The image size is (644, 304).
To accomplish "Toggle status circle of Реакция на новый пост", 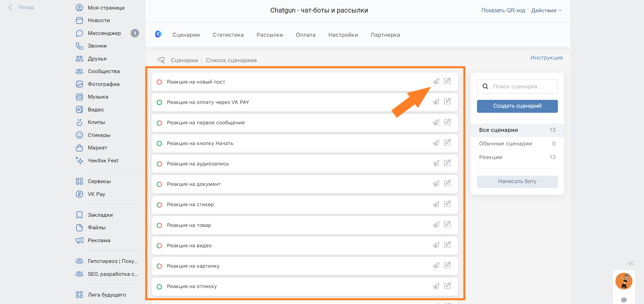I will click(159, 82).
